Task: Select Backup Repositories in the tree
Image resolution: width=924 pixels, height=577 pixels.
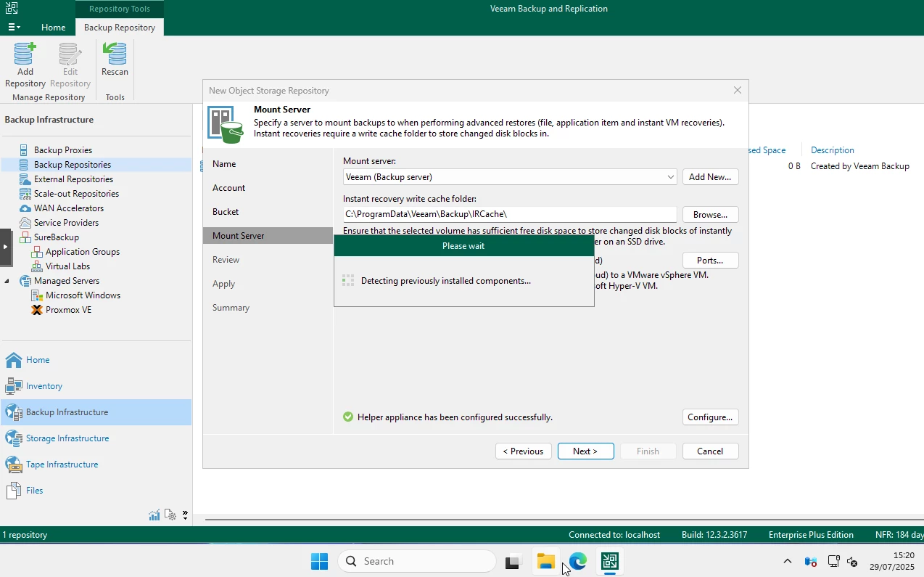Action: click(x=96, y=165)
